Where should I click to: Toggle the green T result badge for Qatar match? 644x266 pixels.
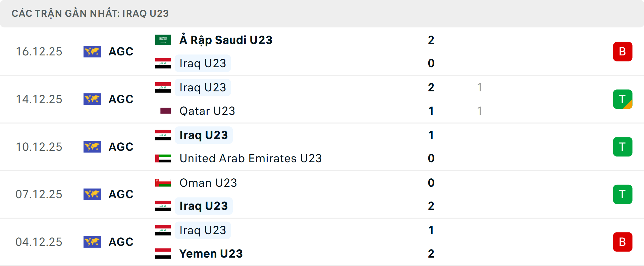[623, 99]
